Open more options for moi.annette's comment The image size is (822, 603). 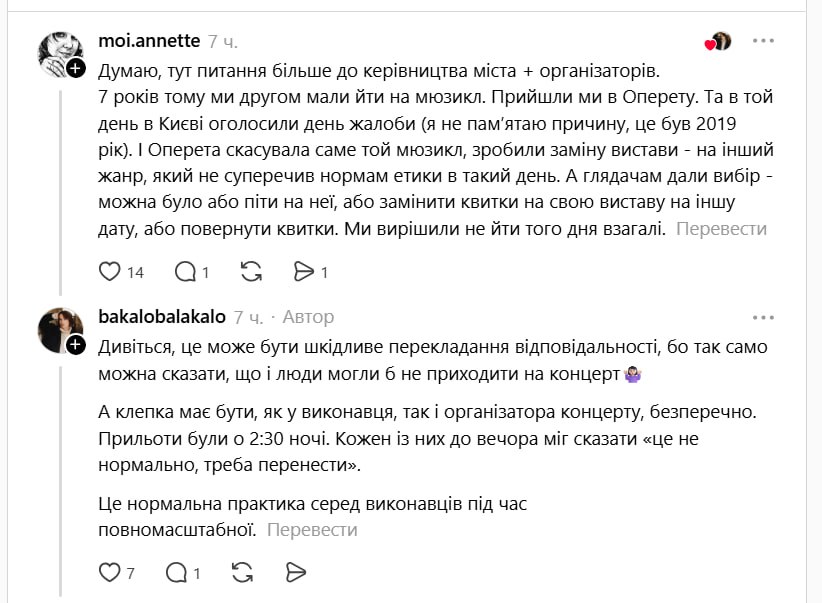(x=763, y=41)
